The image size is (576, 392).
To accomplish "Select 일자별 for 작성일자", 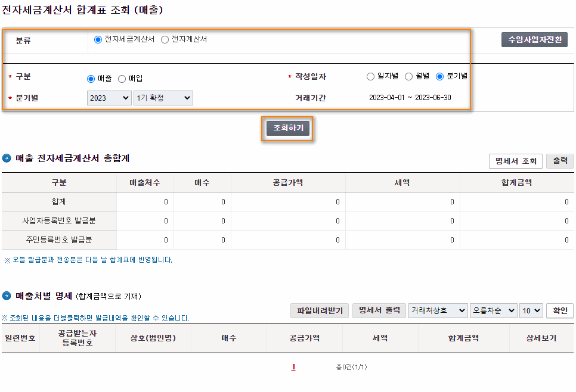I will [x=370, y=76].
